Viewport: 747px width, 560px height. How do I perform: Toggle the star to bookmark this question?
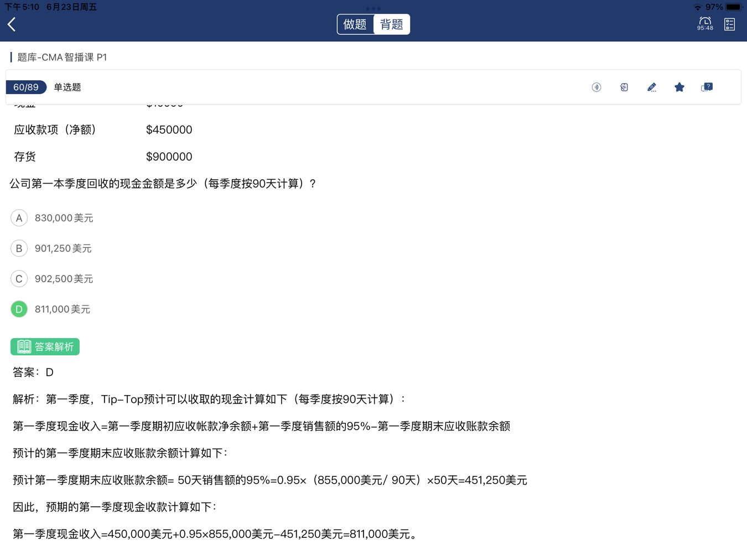coord(679,87)
